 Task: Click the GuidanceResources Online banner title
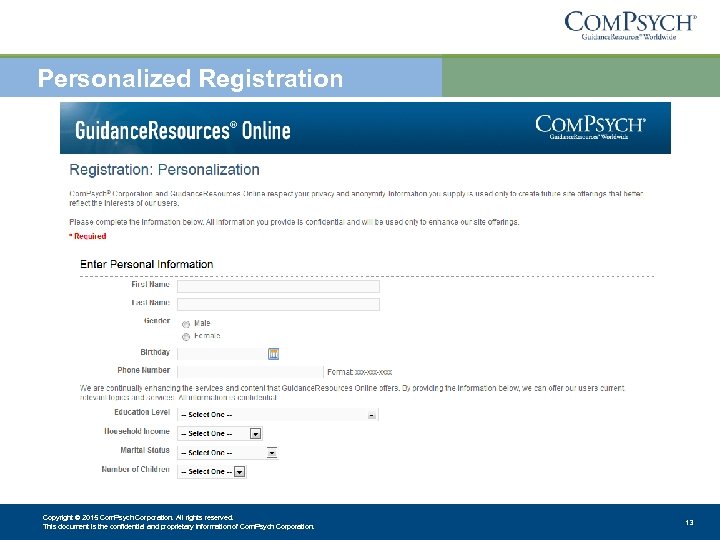click(183, 130)
